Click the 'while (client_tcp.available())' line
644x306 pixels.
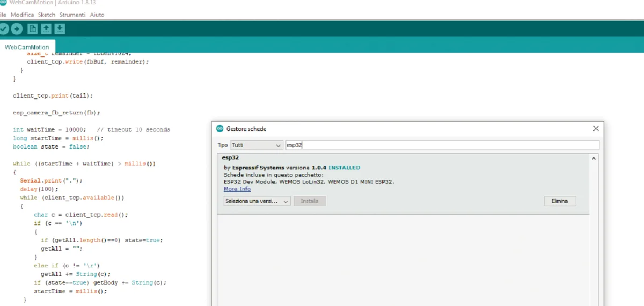72,198
